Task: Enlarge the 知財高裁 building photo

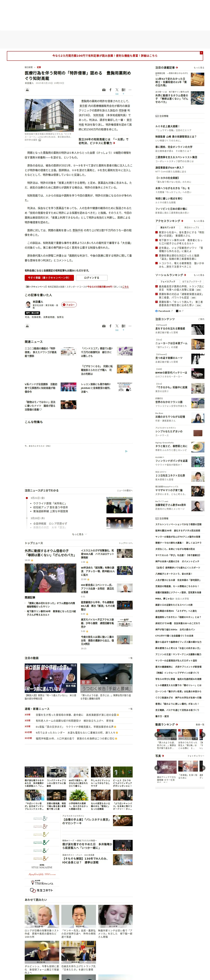Action: [x=49, y=115]
